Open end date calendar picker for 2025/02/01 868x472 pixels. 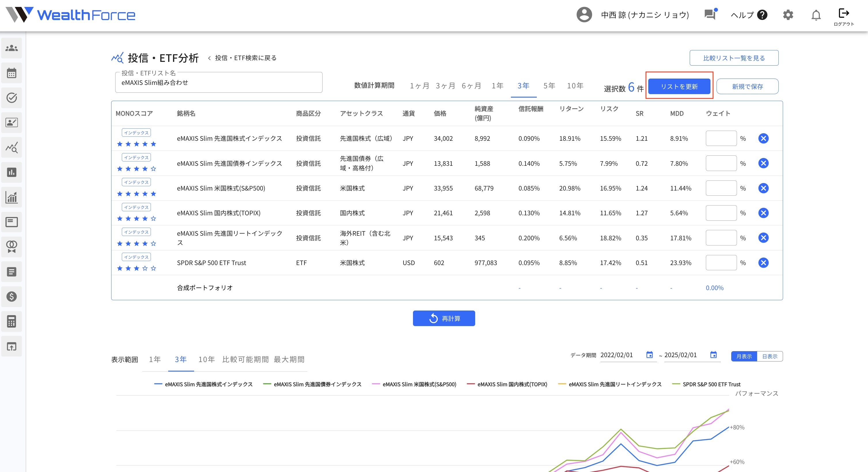[713, 355]
